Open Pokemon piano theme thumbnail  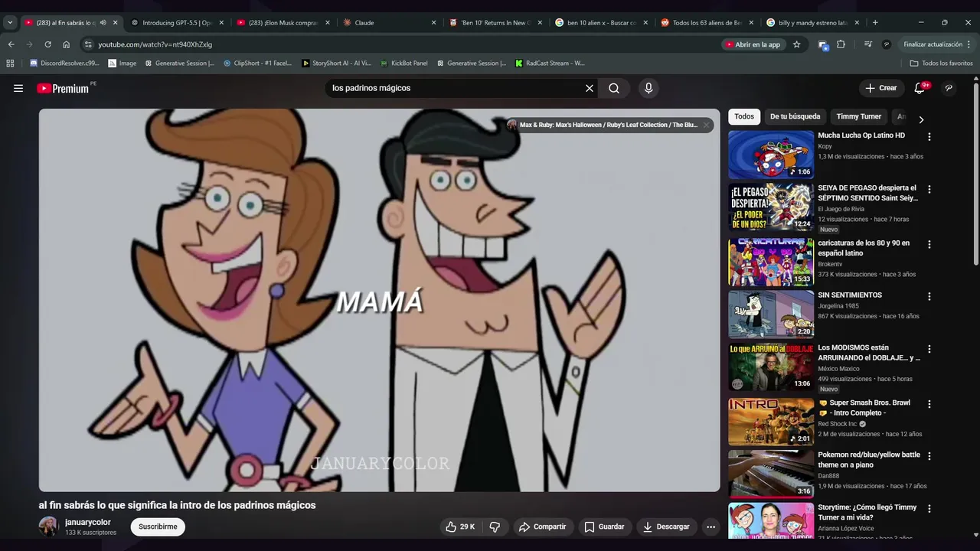pyautogui.click(x=771, y=474)
